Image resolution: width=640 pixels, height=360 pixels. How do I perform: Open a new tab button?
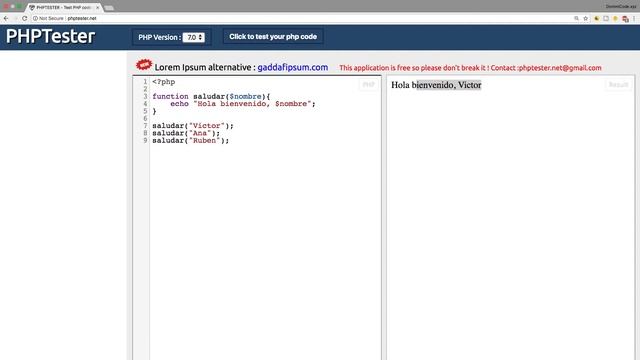point(109,8)
